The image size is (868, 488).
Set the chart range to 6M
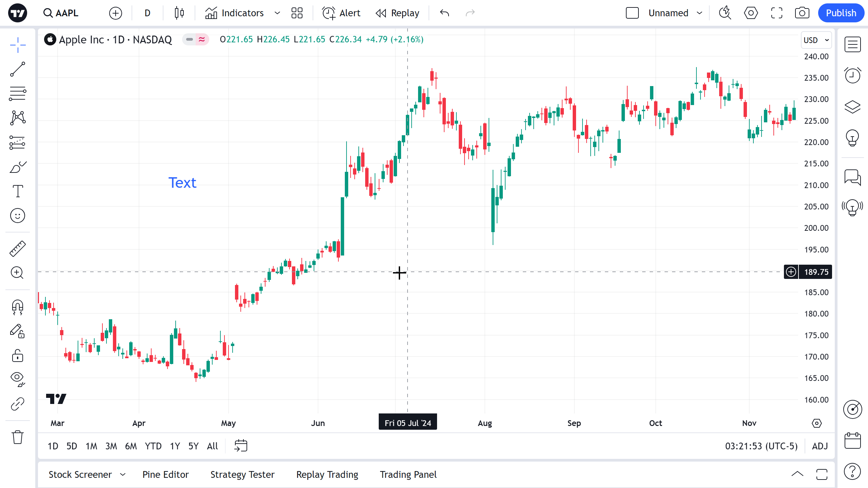pos(131,446)
